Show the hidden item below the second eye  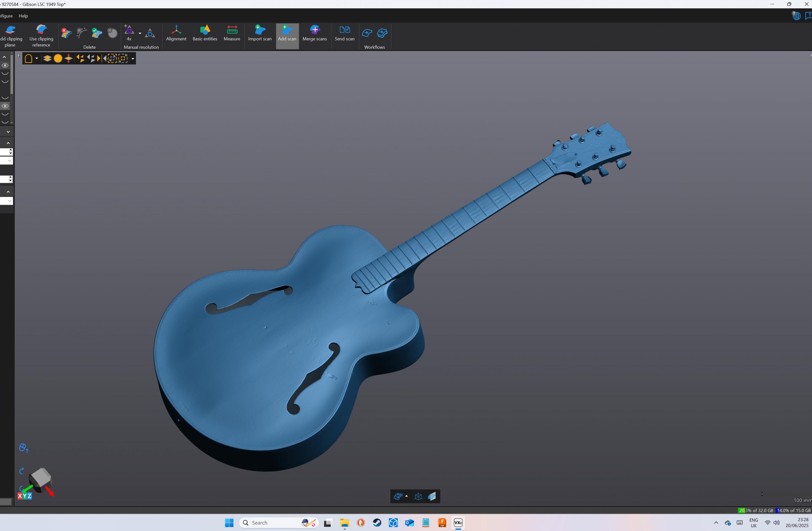pyautogui.click(x=5, y=114)
